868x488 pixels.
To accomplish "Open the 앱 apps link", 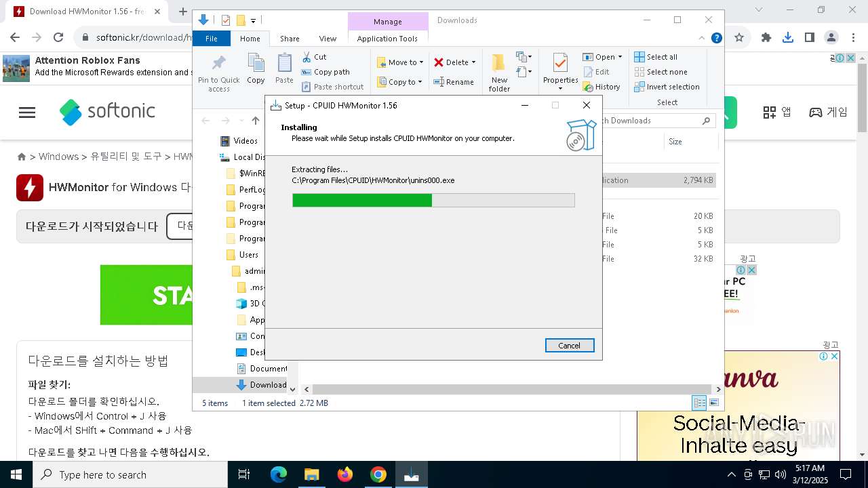I will click(777, 112).
